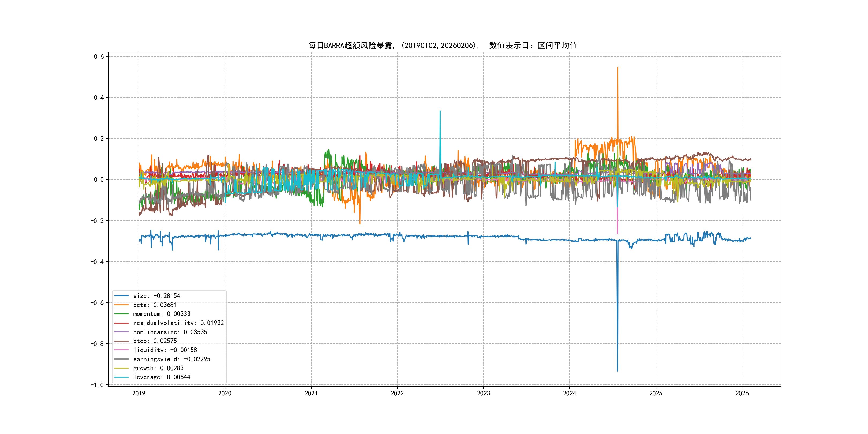
Task: Click the -0.4 y-axis tick label
Action: pyautogui.click(x=97, y=262)
